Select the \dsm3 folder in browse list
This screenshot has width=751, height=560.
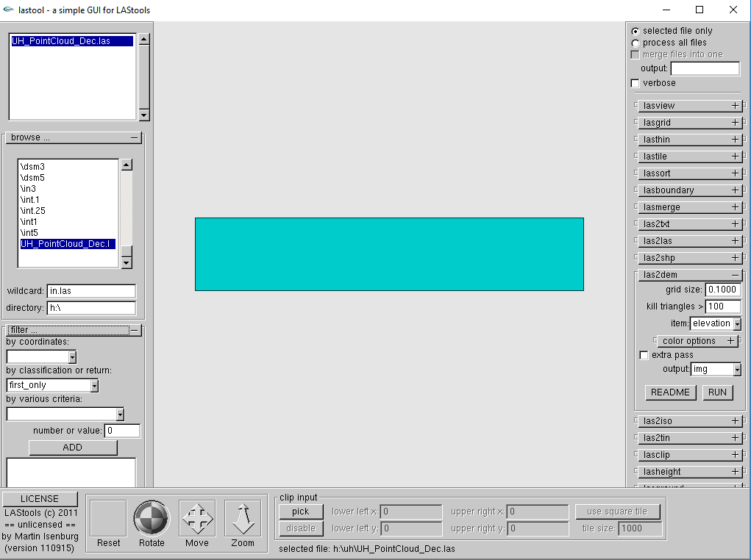click(33, 167)
